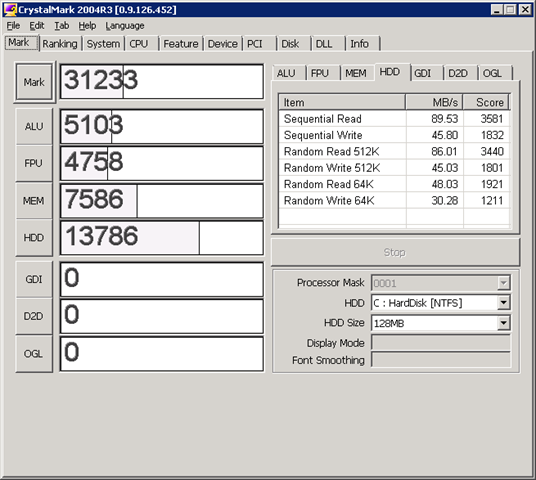Switch to the Ranking tab
The image size is (536, 480).
60,44
